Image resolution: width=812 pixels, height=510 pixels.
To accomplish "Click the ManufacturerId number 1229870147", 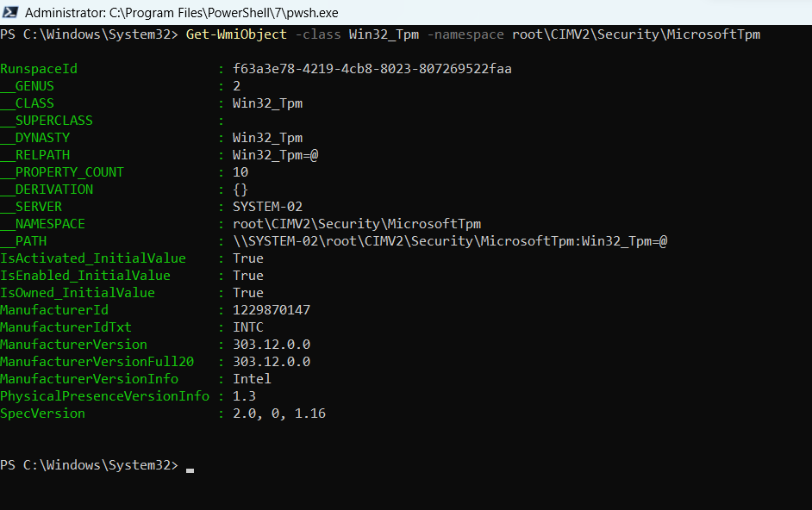I will [272, 310].
